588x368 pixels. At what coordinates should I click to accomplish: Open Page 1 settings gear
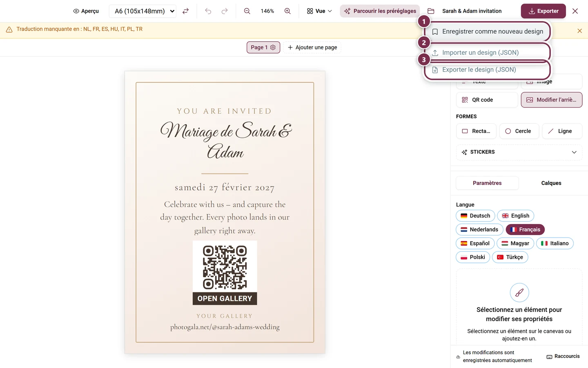(273, 47)
